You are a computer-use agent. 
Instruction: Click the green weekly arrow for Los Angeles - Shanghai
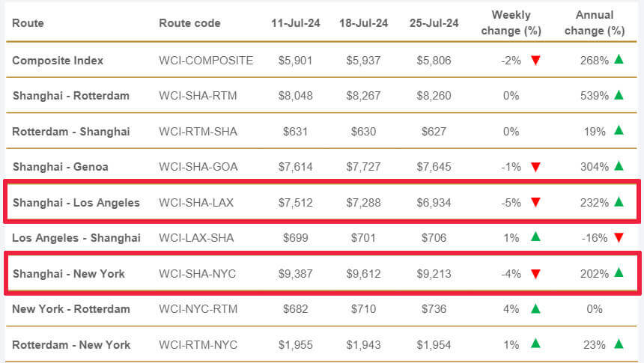535,237
